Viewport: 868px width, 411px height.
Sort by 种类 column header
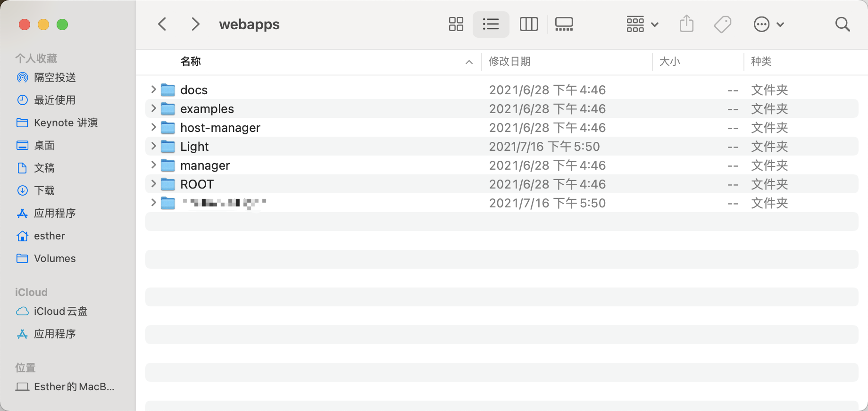click(761, 61)
